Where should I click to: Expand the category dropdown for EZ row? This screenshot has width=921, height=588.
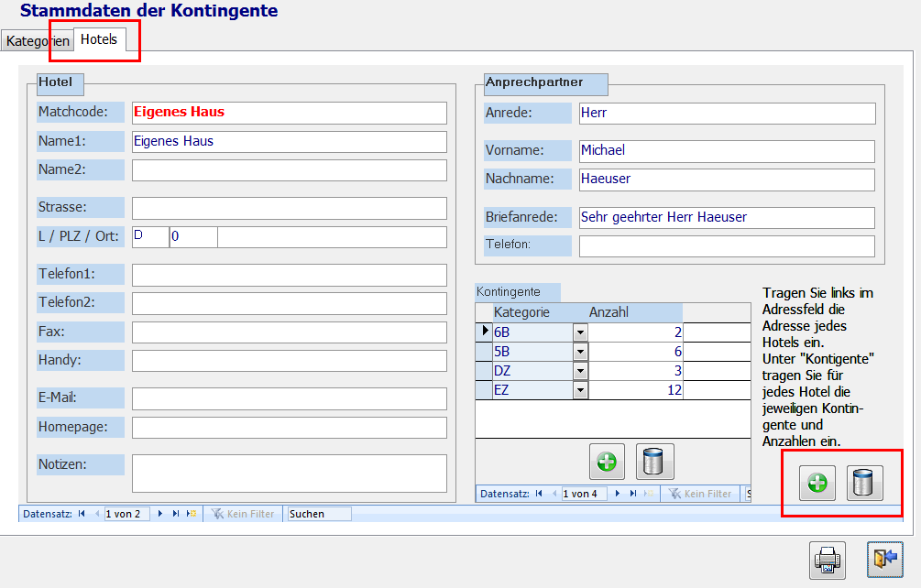tap(580, 390)
